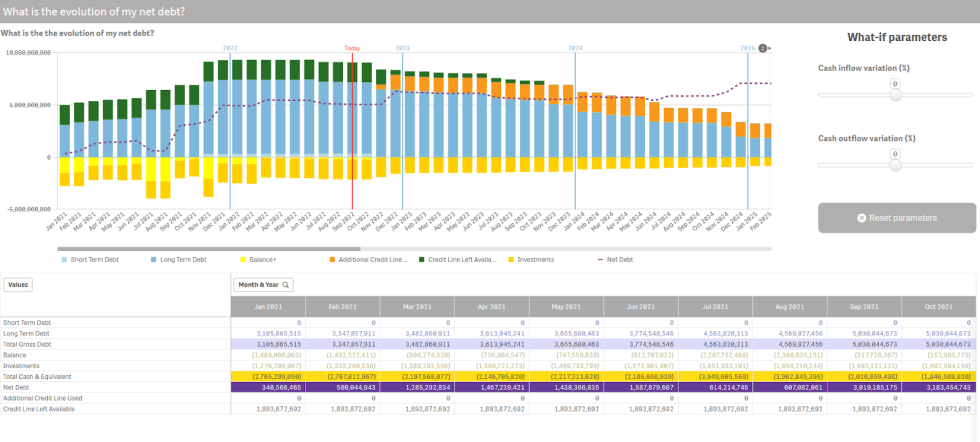Image resolution: width=980 pixels, height=442 pixels.
Task: Click the Cash inflow variation slider handle
Action: click(x=896, y=94)
